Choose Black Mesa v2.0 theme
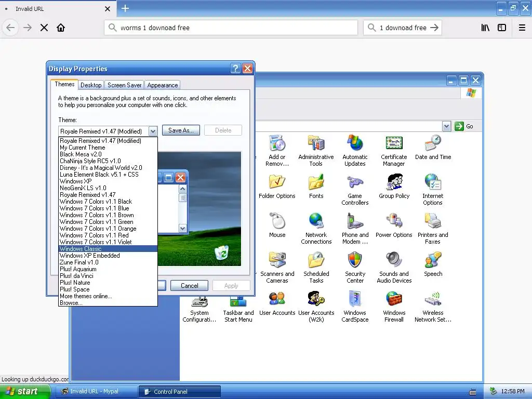The image size is (532, 399). point(108,154)
